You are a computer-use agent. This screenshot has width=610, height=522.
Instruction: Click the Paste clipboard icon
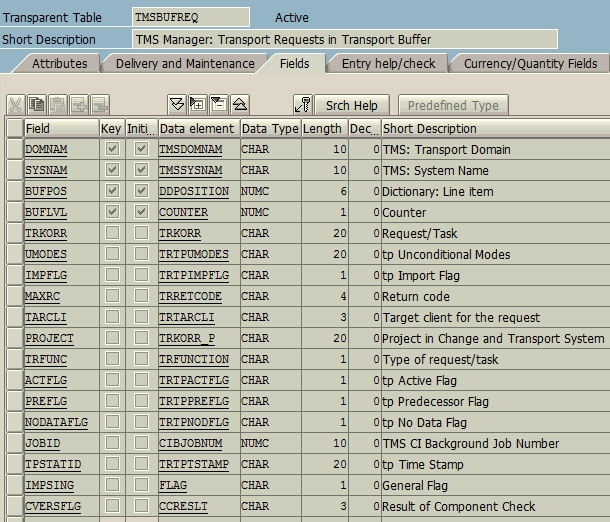tap(58, 105)
